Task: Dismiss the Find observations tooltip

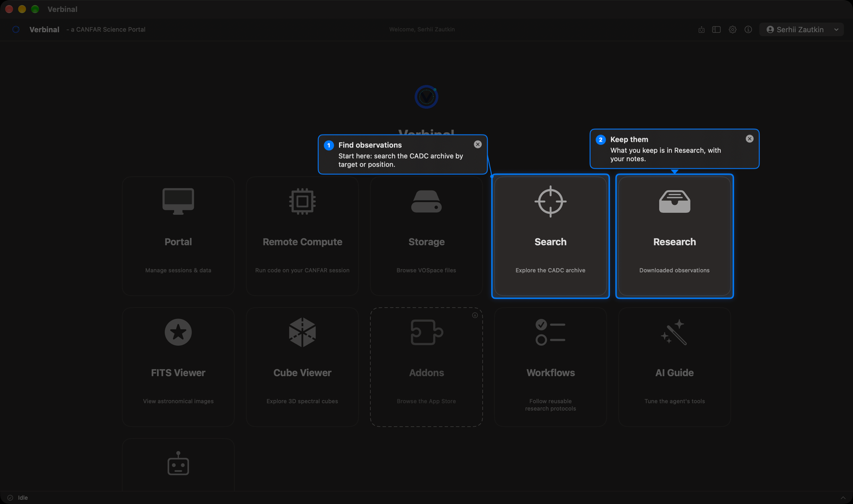Action: tap(478, 145)
